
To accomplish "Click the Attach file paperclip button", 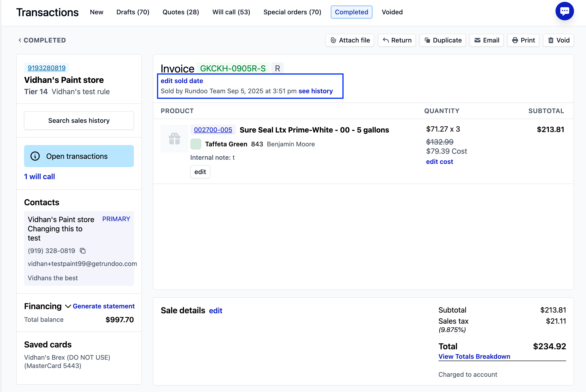I will [x=350, y=40].
